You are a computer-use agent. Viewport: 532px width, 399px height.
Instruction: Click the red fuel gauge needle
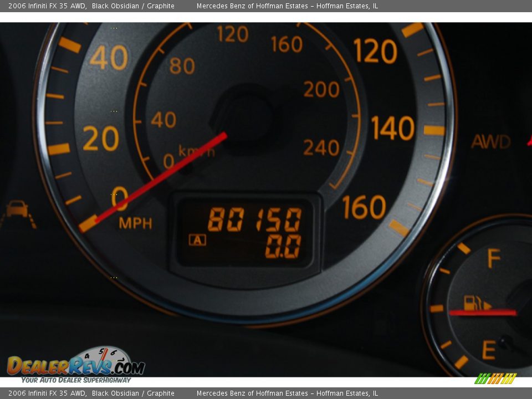tap(483, 313)
